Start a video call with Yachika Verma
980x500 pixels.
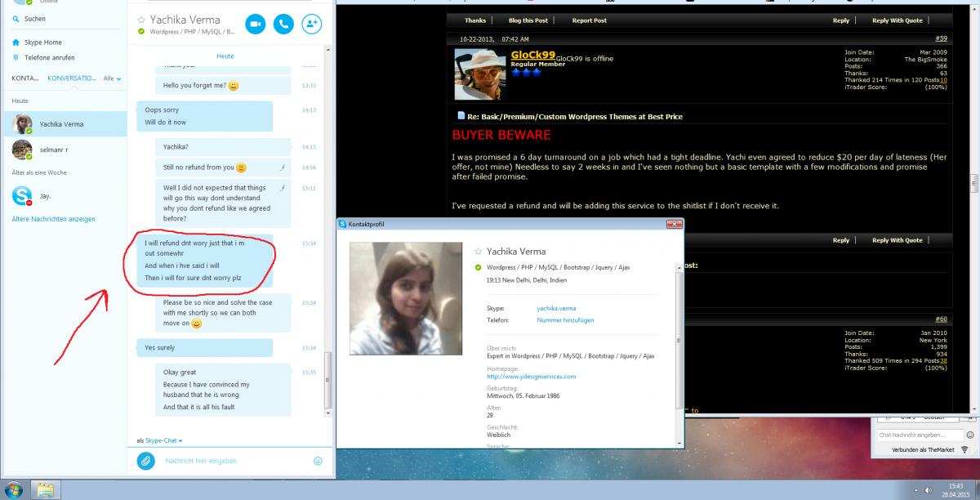(x=255, y=25)
